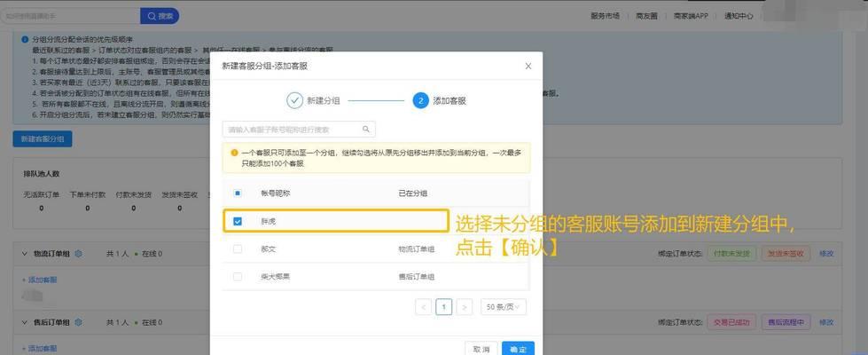
Task: Open settings gear for 售后订单组
Action: click(x=78, y=322)
